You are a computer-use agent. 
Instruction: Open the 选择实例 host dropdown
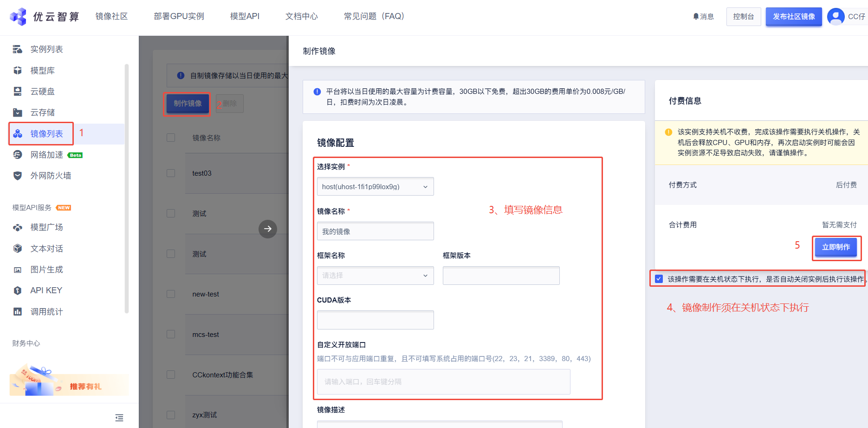coord(376,186)
